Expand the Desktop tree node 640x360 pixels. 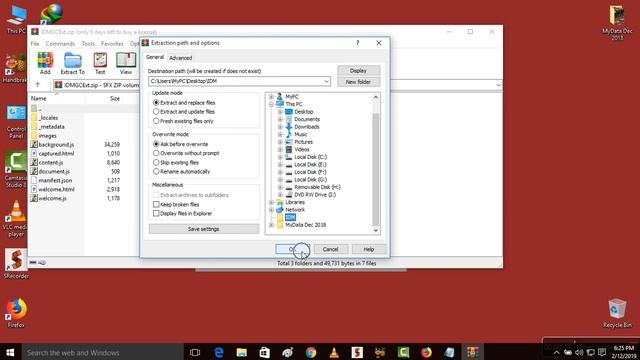pyautogui.click(x=280, y=111)
